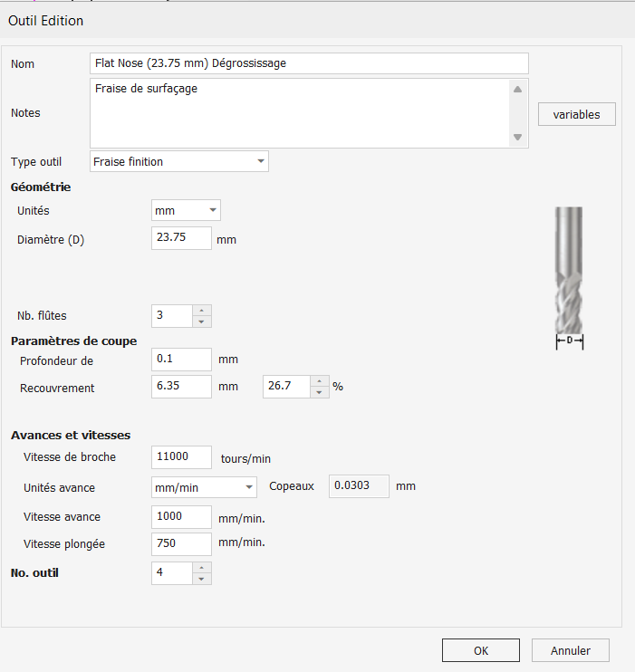Viewport: 635px width, 672px height.
Task: Open the variables button
Action: [577, 114]
